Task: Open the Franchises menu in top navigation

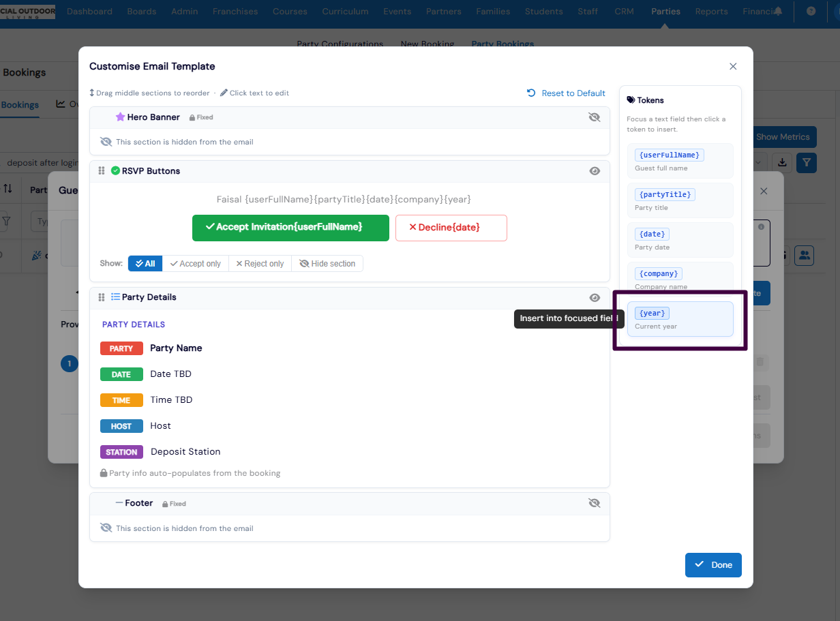Action: (235, 12)
